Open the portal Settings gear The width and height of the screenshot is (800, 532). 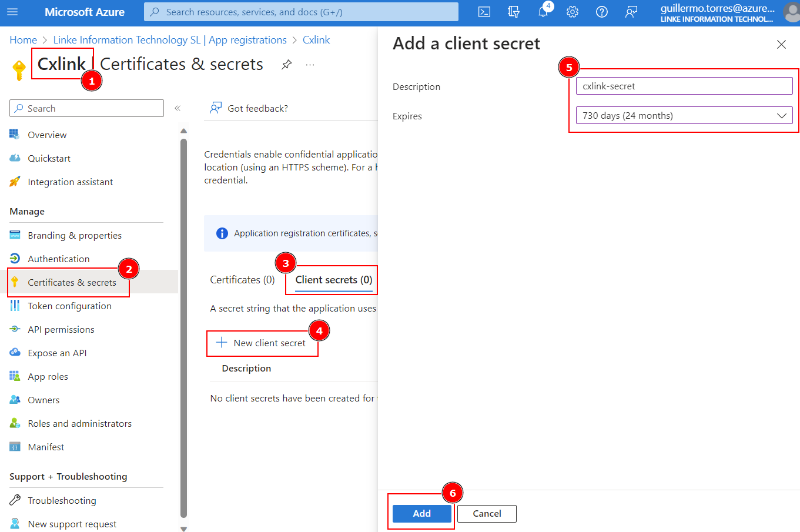click(x=573, y=12)
